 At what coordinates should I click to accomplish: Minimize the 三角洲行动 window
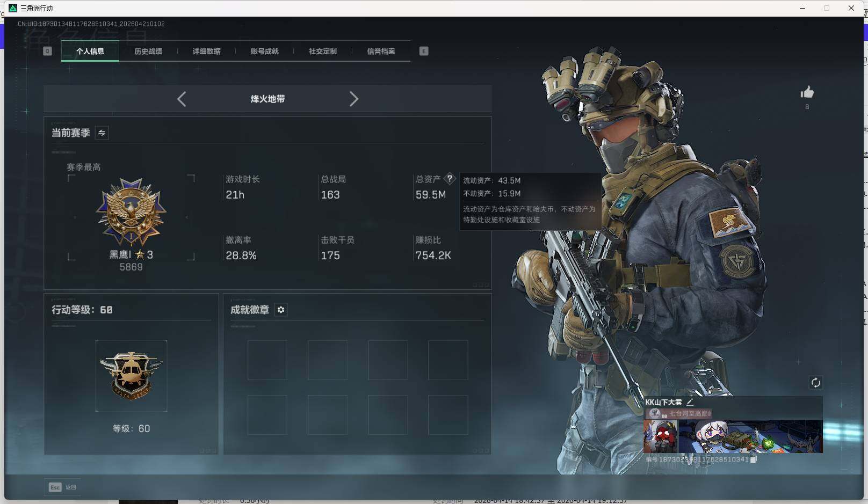802,8
